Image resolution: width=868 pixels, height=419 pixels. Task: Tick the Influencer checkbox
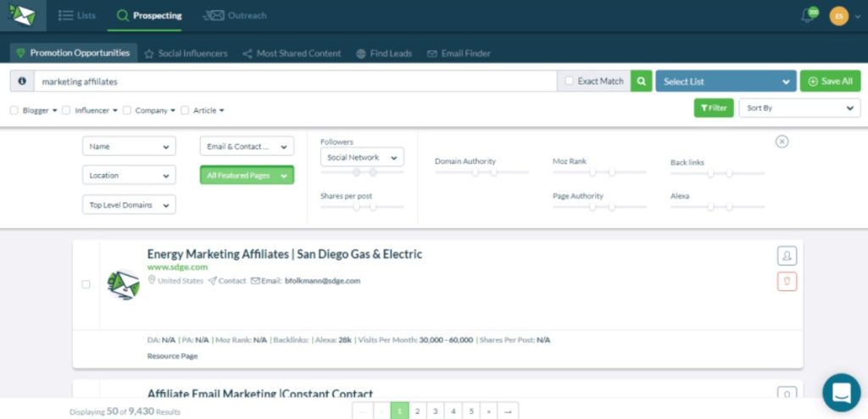click(x=66, y=110)
